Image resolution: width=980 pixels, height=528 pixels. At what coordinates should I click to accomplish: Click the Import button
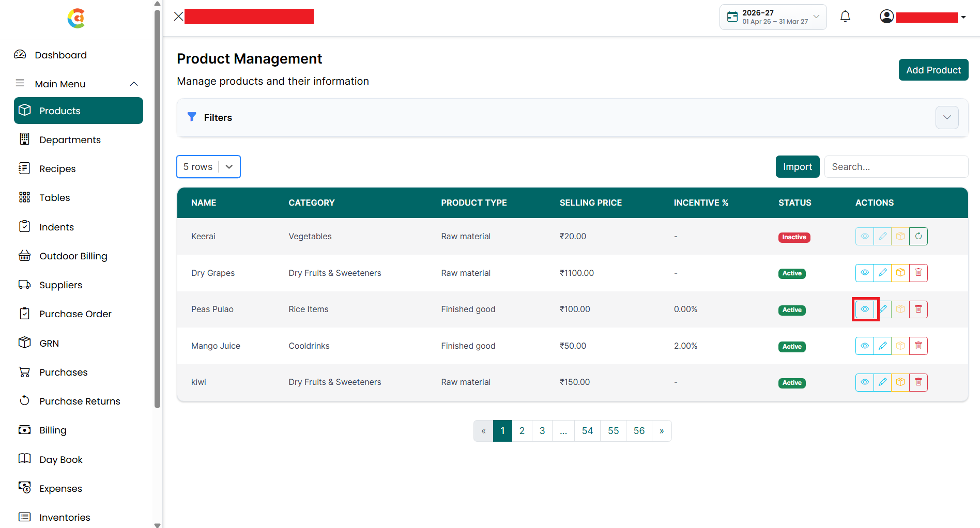point(798,167)
